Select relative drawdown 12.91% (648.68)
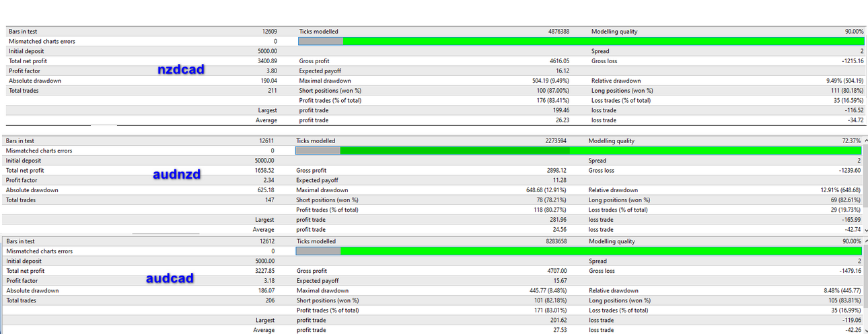868x334 pixels. tap(840, 190)
